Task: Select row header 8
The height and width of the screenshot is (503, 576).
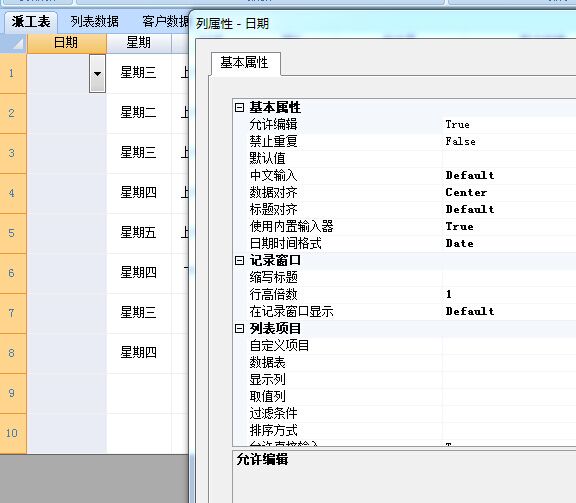Action: coord(13,353)
